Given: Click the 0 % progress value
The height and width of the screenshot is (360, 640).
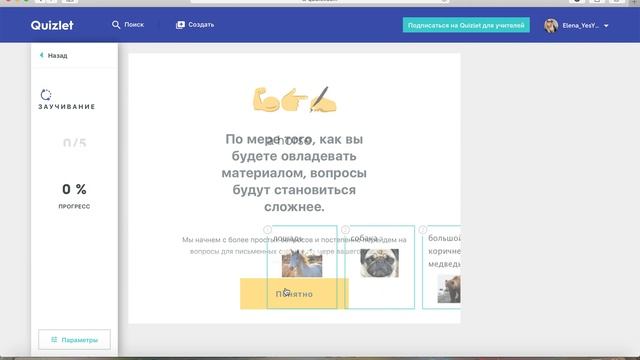Looking at the screenshot, I should 74,189.
